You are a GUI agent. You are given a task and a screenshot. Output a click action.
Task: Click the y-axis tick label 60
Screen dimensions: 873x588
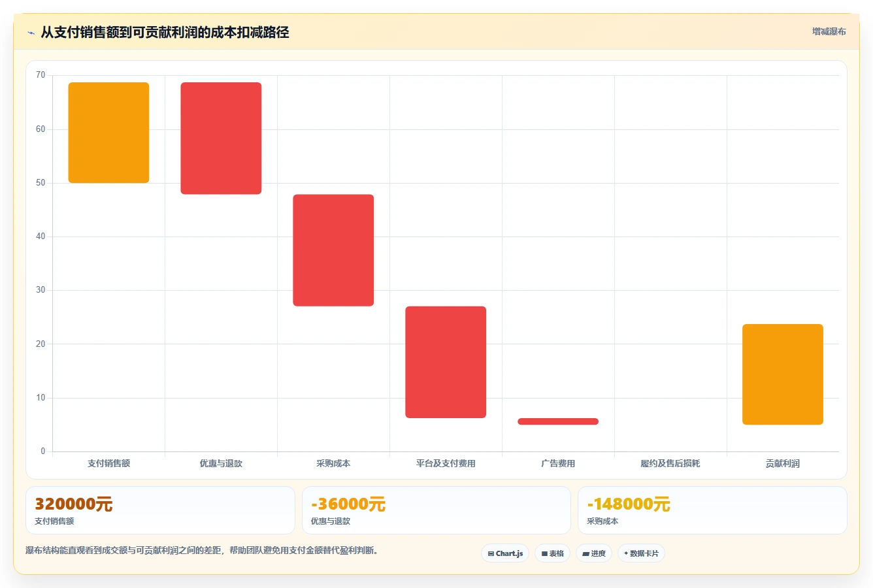[41, 129]
